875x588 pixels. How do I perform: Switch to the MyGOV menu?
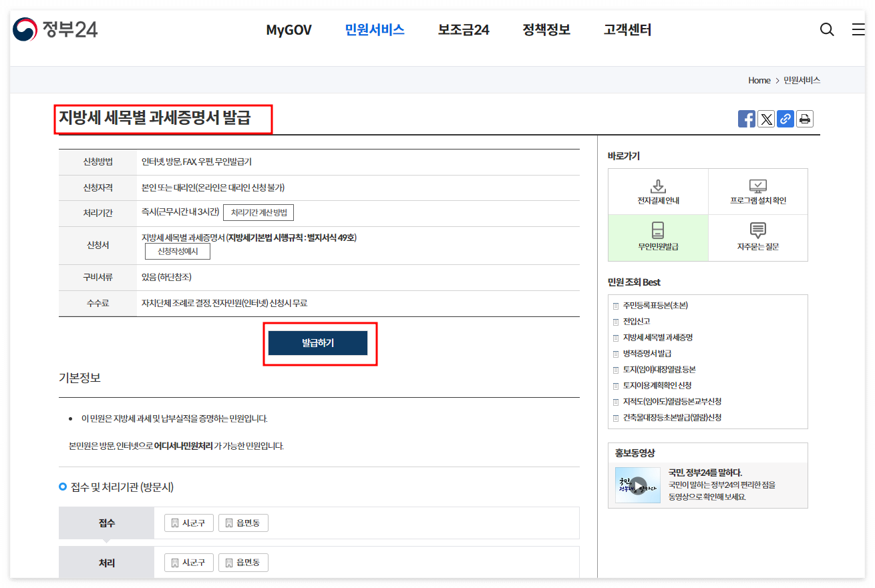289,29
